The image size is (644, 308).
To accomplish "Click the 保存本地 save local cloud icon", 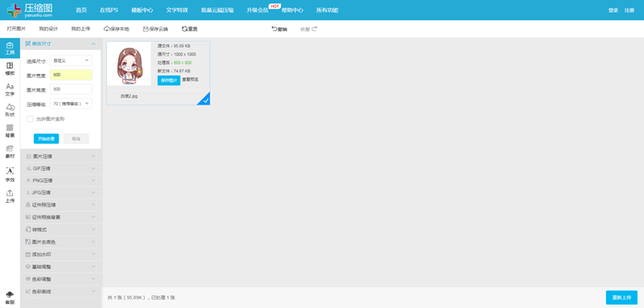I will pyautogui.click(x=107, y=29).
